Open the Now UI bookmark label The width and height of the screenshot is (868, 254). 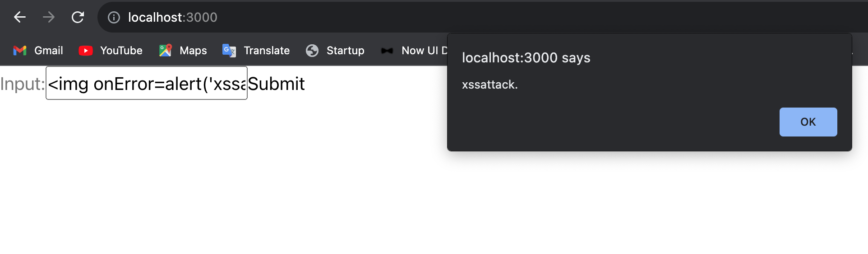[424, 51]
